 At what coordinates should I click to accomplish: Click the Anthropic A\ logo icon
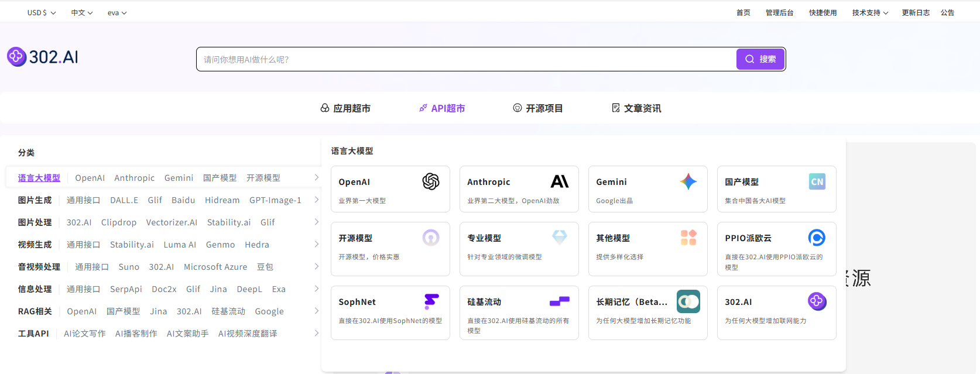[560, 181]
